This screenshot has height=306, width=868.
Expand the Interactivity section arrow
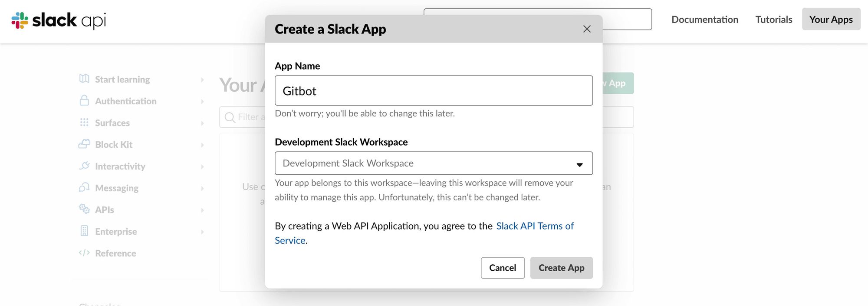(202, 166)
